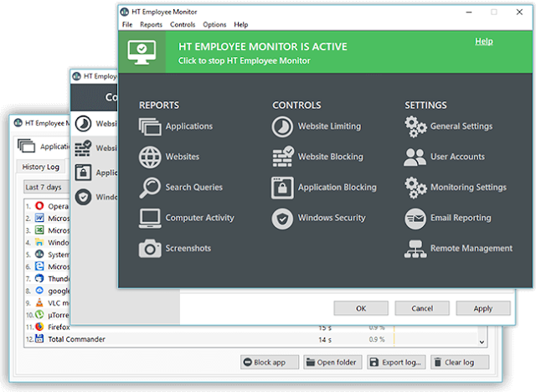Click VLC cone icon in applications list
This screenshot has height=392, width=536.
pos(39,302)
